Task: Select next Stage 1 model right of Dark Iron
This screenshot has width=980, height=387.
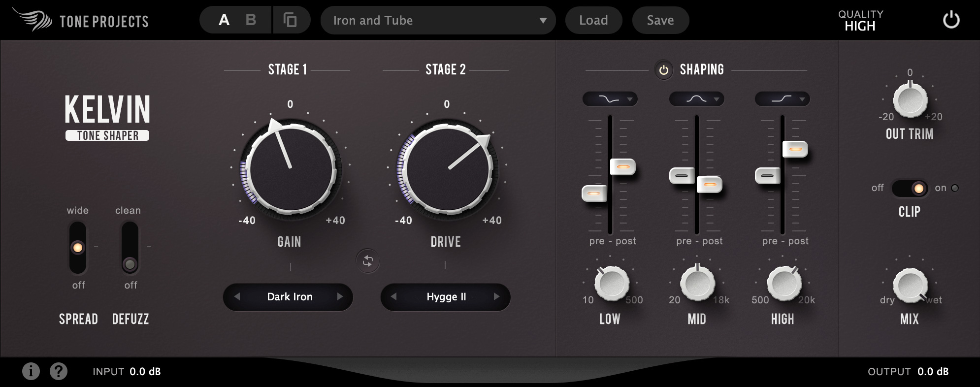Action: (340, 296)
